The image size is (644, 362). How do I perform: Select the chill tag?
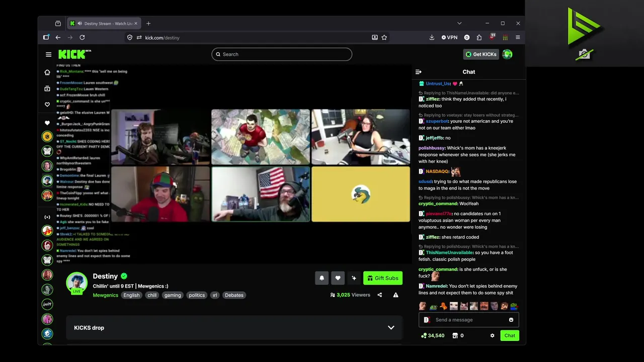[x=152, y=295]
